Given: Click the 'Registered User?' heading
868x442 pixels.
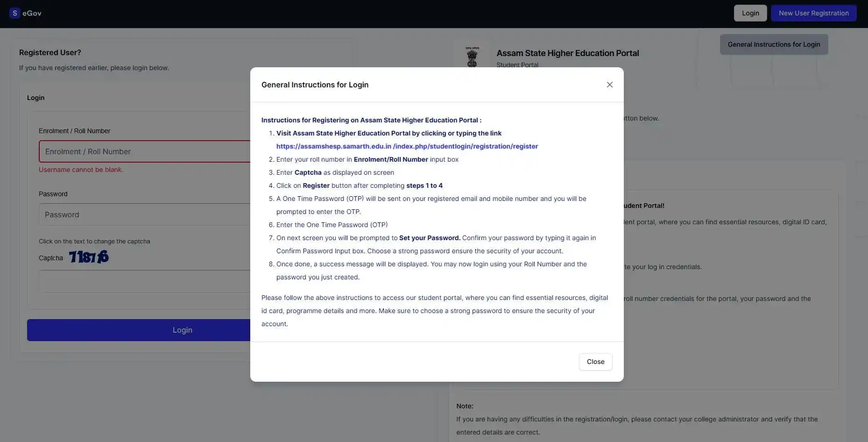Looking at the screenshot, I should pos(50,52).
